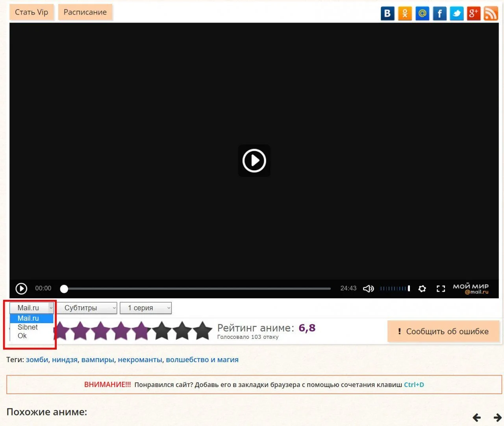Open the Мой Мир mail.ru logo link
The image size is (504, 426).
click(x=471, y=288)
